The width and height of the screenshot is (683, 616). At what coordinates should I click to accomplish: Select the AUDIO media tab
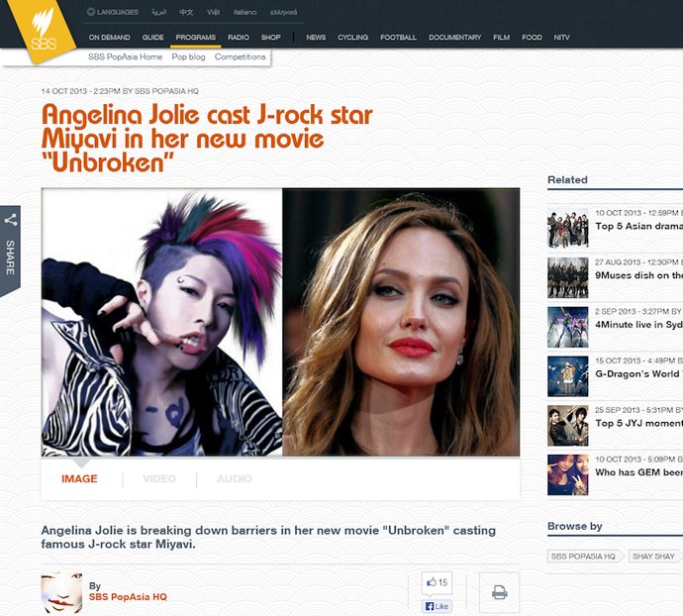(x=234, y=478)
